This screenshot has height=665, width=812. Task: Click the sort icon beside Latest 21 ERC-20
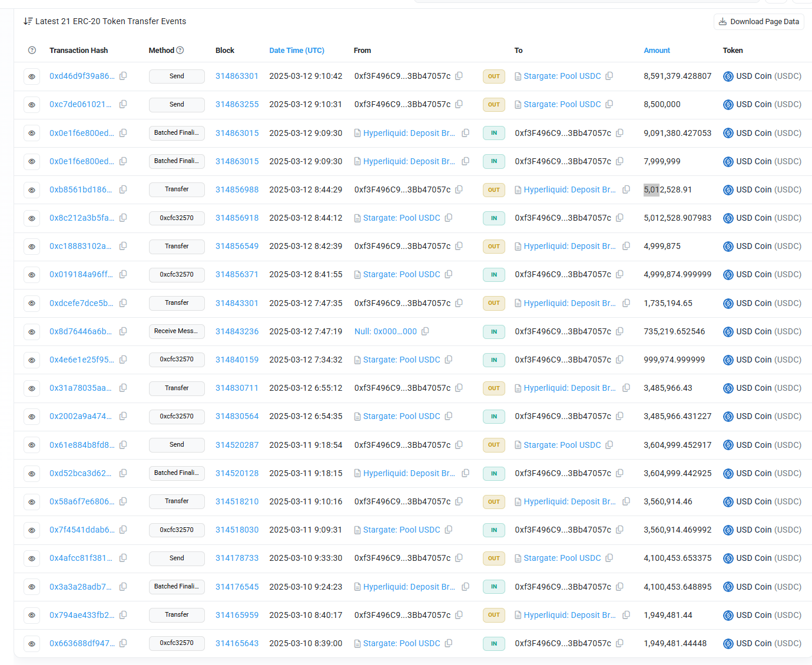tap(28, 21)
